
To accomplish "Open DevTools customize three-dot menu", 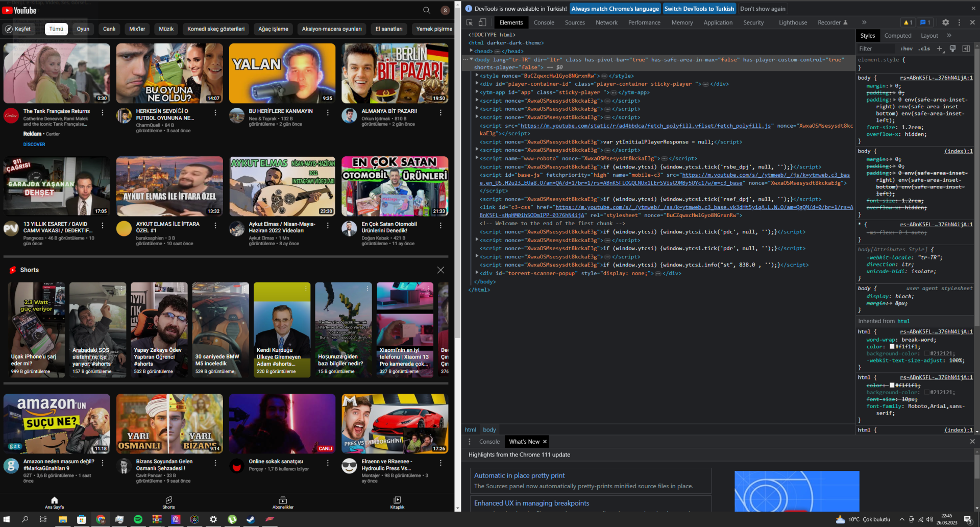I will (x=959, y=22).
